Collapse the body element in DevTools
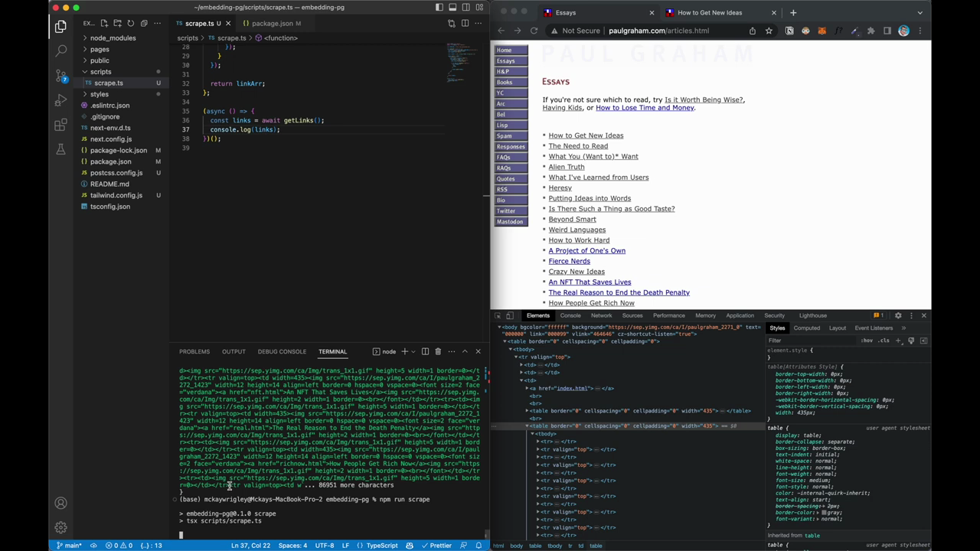The image size is (980, 551). coord(500,327)
